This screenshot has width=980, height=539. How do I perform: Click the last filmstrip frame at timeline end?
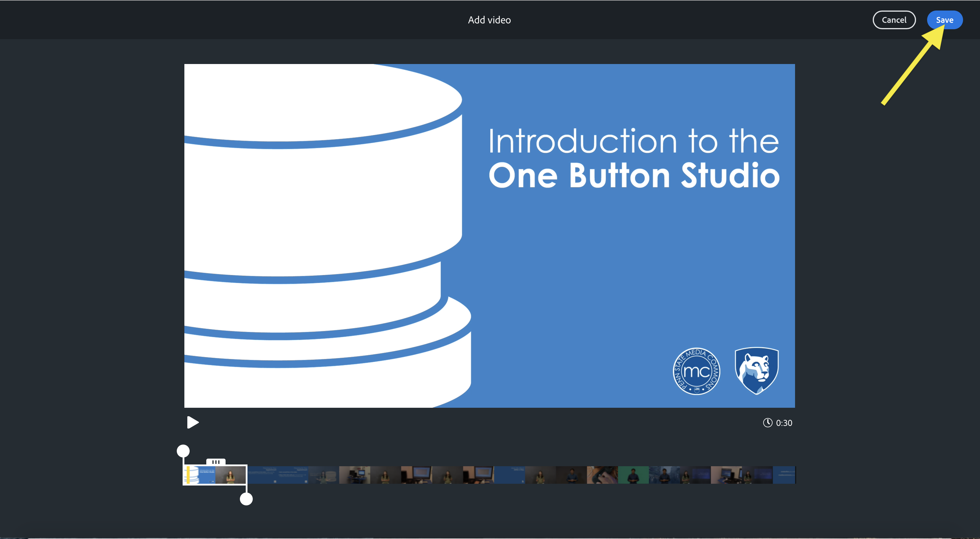(784, 475)
